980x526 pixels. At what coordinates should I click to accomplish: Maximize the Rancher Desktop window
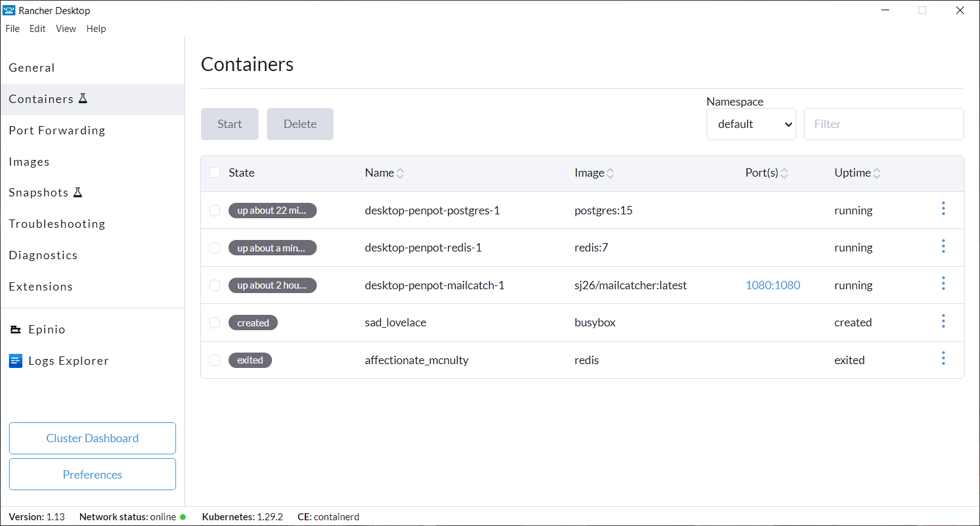[x=922, y=10]
